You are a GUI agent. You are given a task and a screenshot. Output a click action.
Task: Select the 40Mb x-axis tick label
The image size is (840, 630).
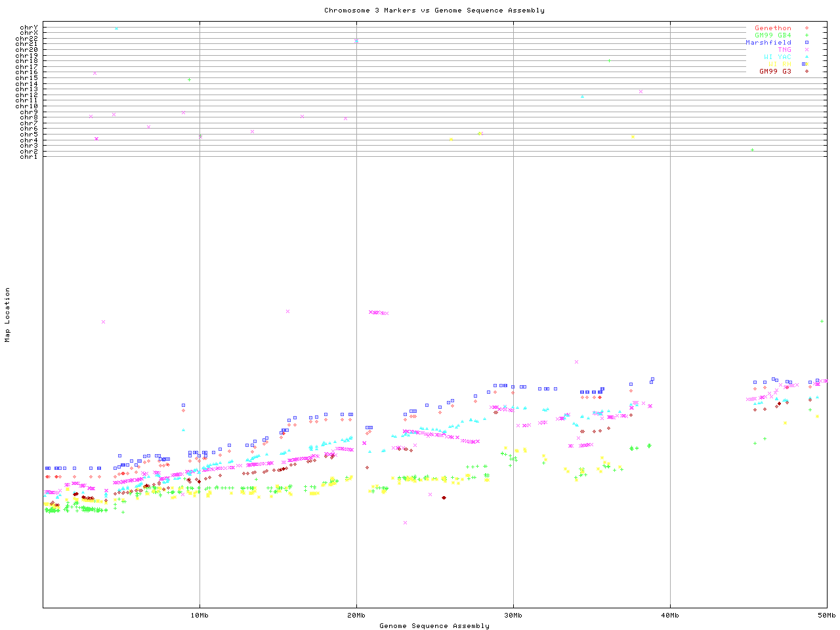(670, 616)
